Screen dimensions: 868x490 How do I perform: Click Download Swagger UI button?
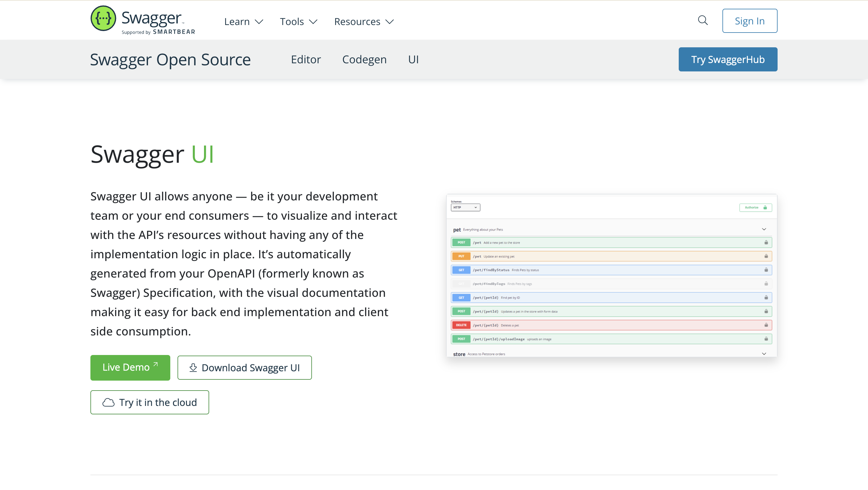[x=244, y=368]
